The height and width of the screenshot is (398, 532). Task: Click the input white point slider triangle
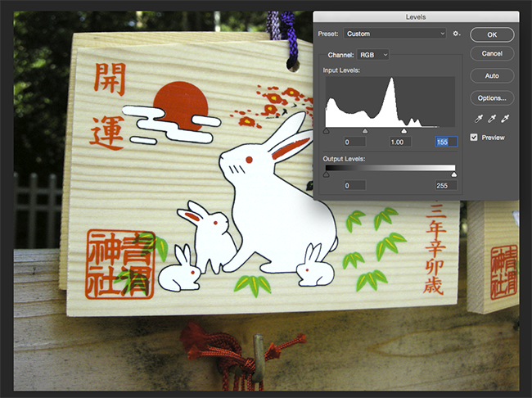[404, 131]
